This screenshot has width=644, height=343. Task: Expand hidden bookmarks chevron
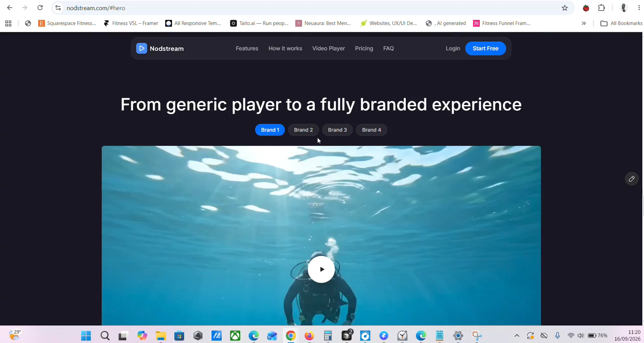584,23
